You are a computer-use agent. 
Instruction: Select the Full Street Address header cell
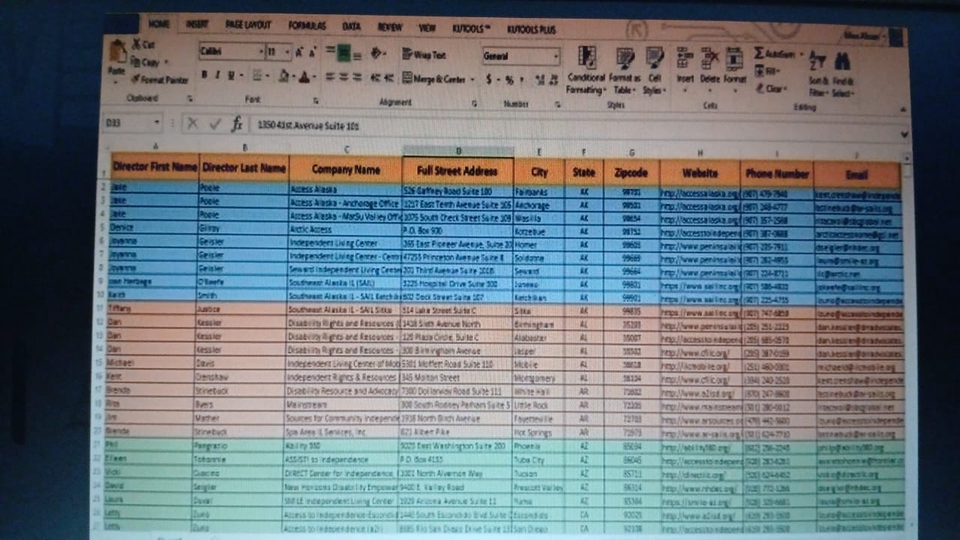(458, 171)
